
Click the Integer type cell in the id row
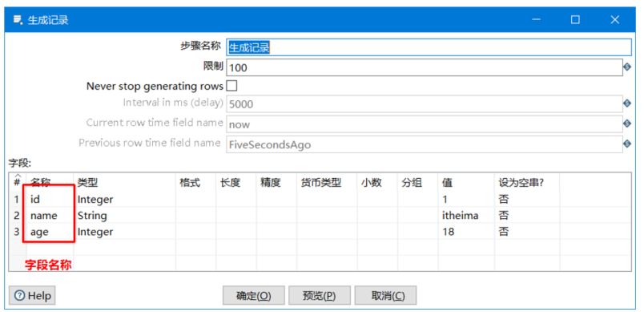[x=125, y=200]
